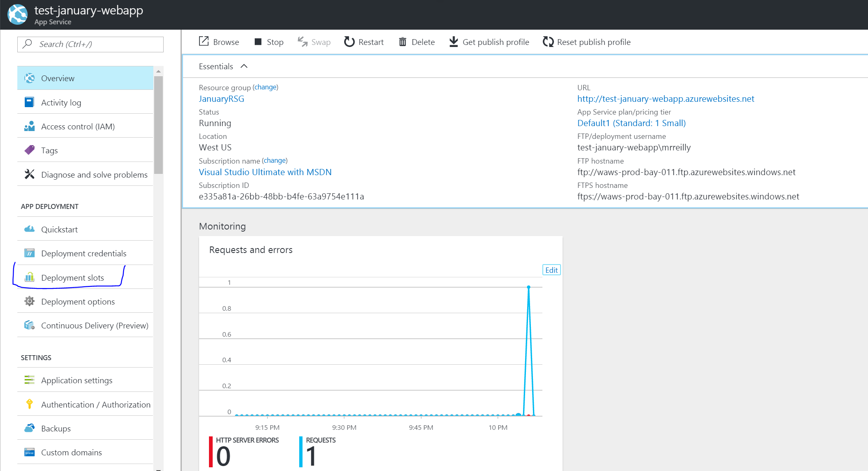Click the West US location text

coord(215,147)
